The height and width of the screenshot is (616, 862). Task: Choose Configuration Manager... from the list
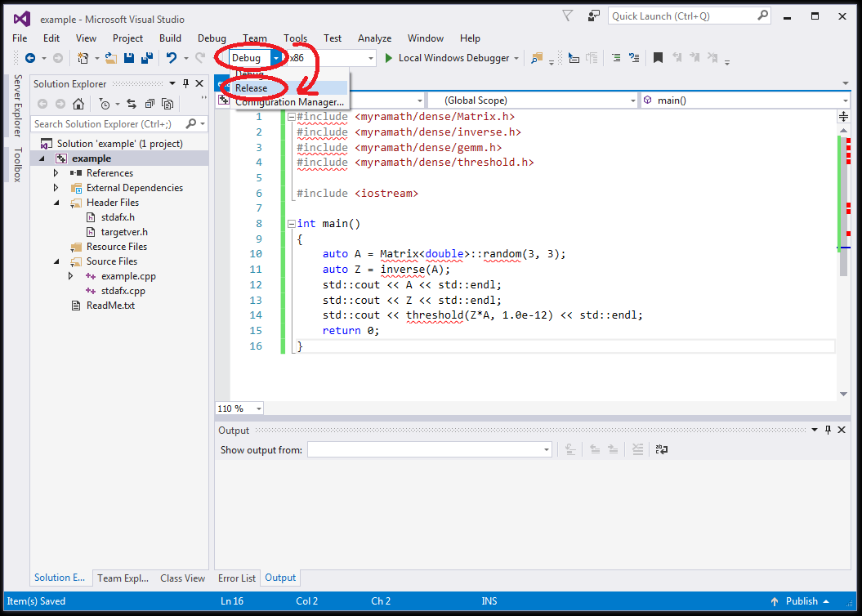(292, 102)
